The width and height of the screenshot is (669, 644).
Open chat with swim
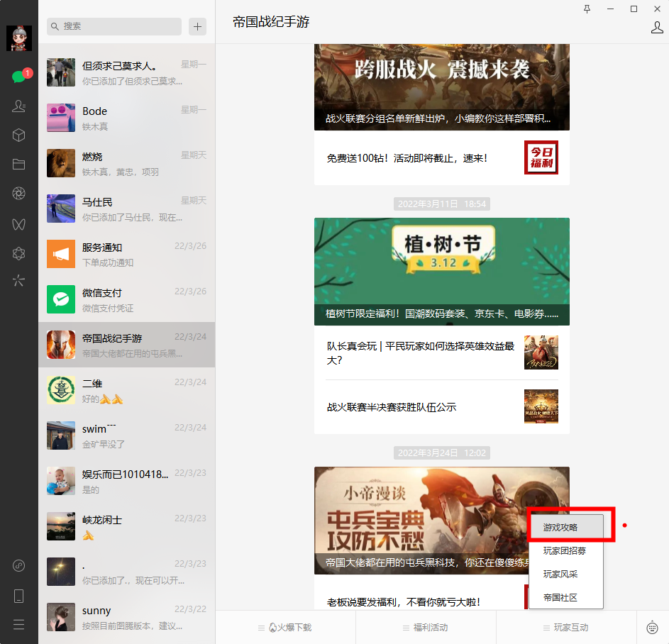(127, 435)
